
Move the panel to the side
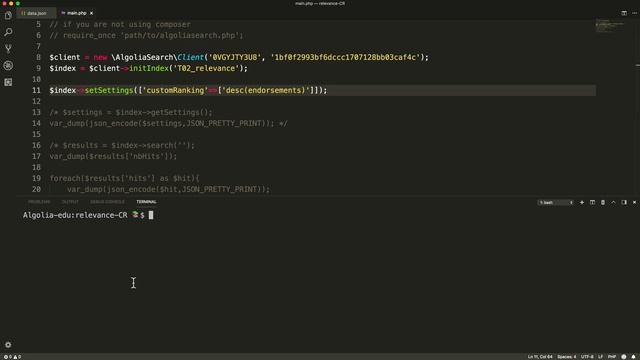[x=624, y=202]
